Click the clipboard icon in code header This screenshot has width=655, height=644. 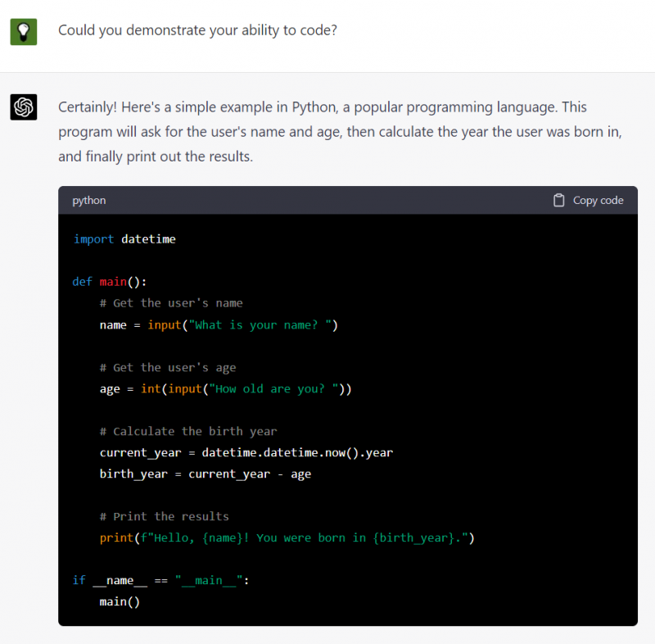(x=559, y=200)
